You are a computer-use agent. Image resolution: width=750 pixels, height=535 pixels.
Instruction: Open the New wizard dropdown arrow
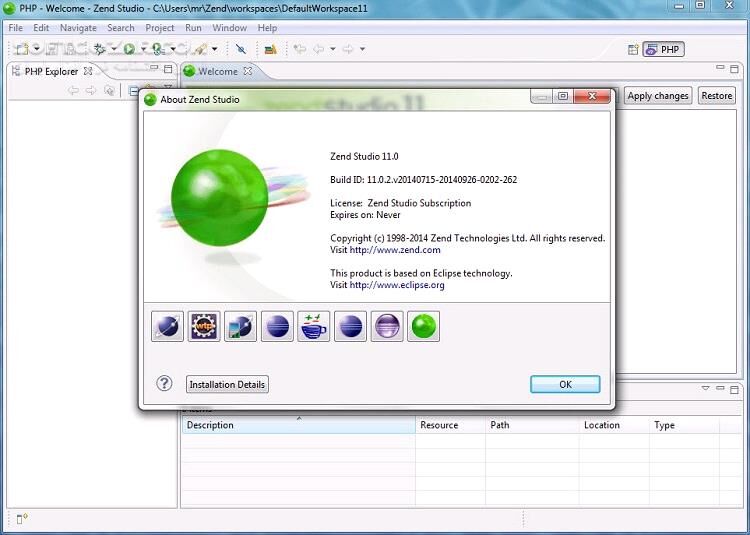point(37,49)
